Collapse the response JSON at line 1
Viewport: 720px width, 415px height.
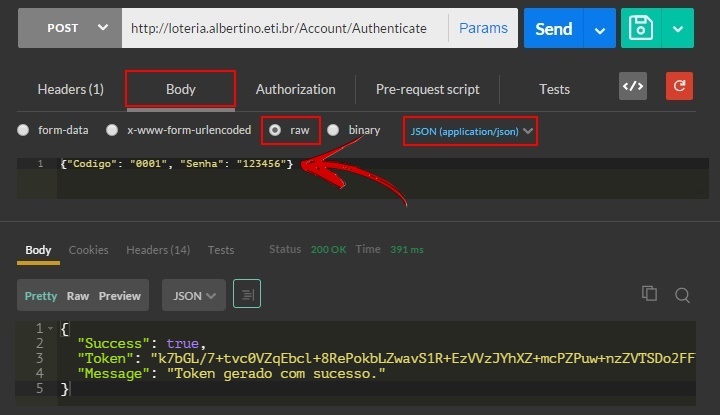pyautogui.click(x=50, y=328)
